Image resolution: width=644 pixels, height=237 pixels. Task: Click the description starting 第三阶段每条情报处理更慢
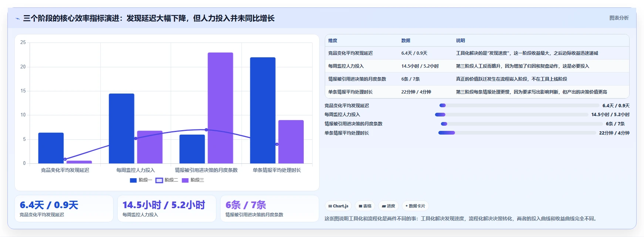click(x=531, y=92)
